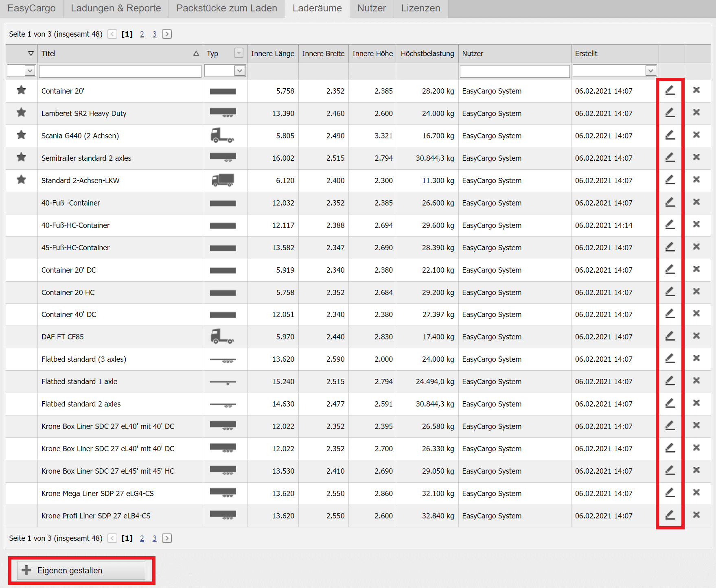The width and height of the screenshot is (716, 588).
Task: Remove the 40-Fuß -Container entry
Action: 696,202
